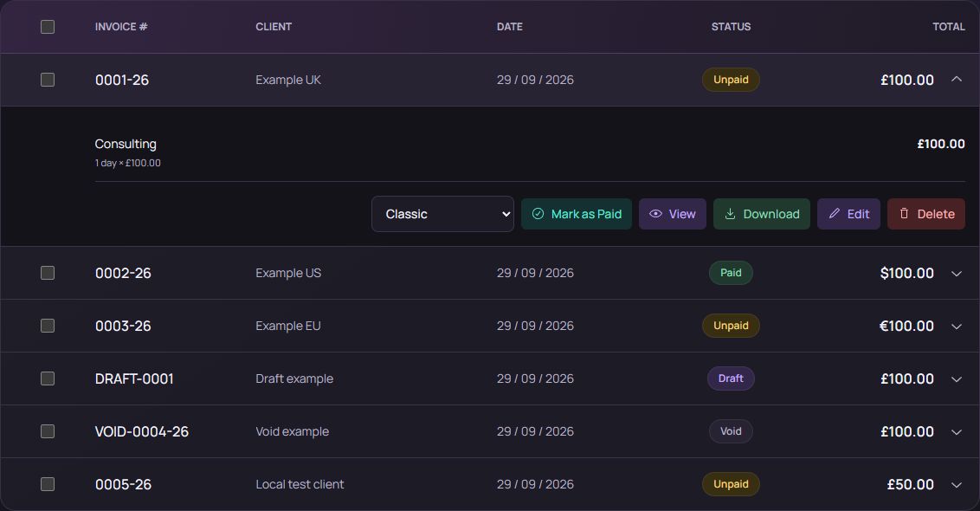Click the $100.00 total for Example US

(x=907, y=274)
